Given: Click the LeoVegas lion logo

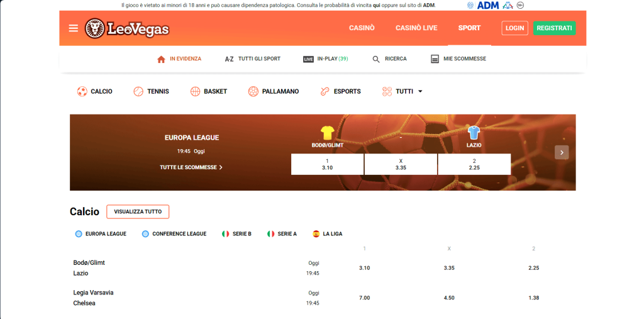Looking at the screenshot, I should [x=127, y=28].
